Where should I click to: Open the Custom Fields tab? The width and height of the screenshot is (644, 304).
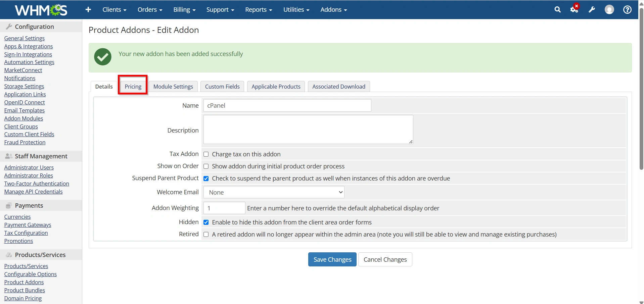tap(222, 87)
